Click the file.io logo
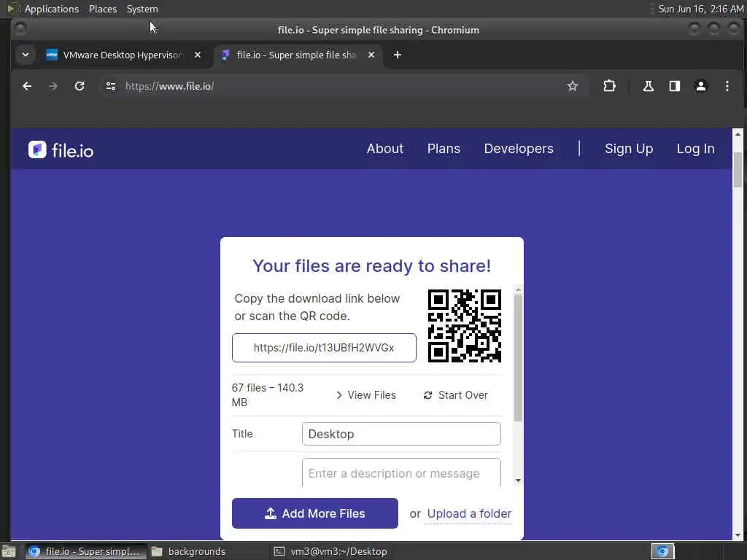Image resolution: width=747 pixels, height=560 pixels. coord(61,150)
